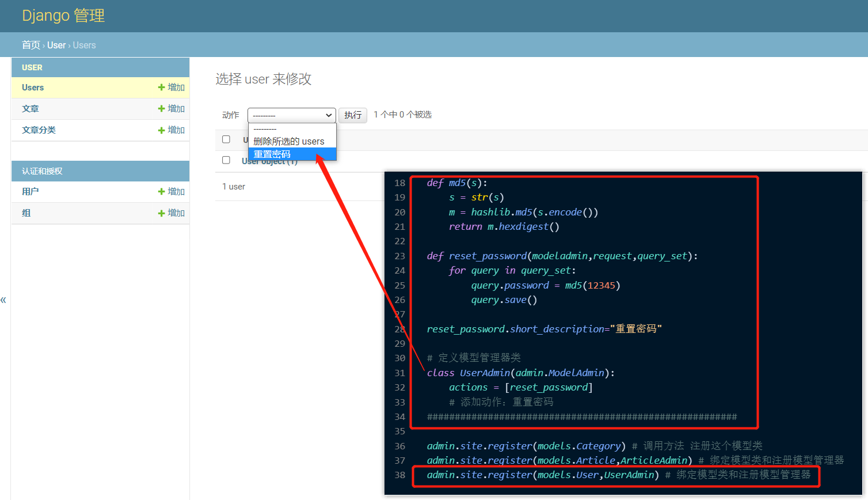Choose '删除所选的 users' in the action list
This screenshot has width=868, height=500.
292,141
